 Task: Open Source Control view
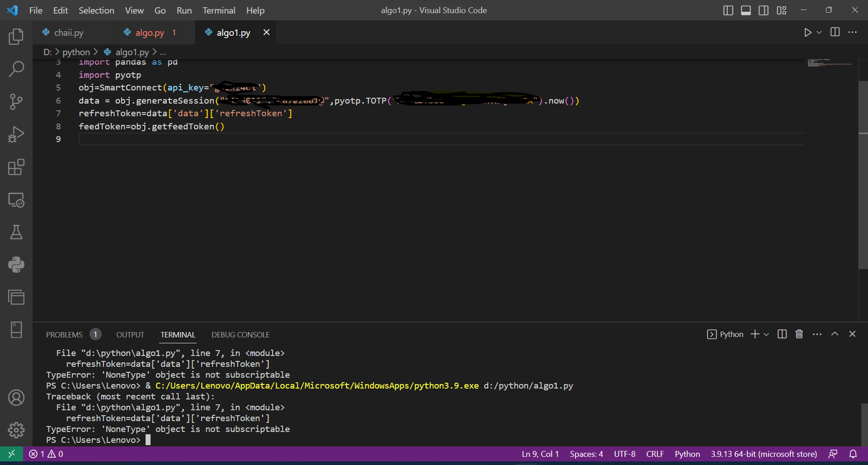[16, 102]
